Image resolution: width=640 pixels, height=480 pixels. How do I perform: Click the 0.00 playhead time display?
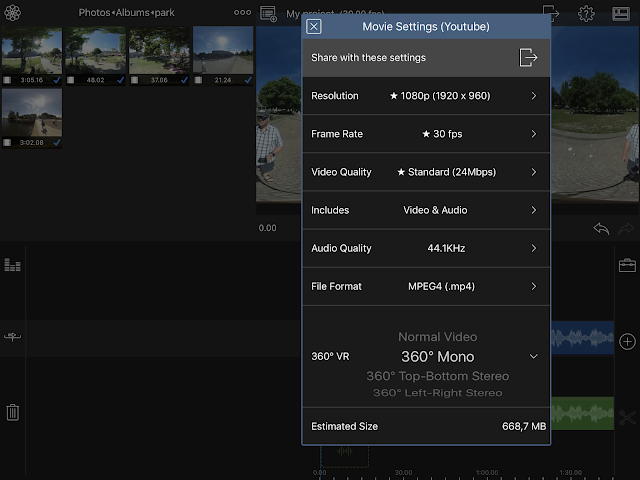267,228
